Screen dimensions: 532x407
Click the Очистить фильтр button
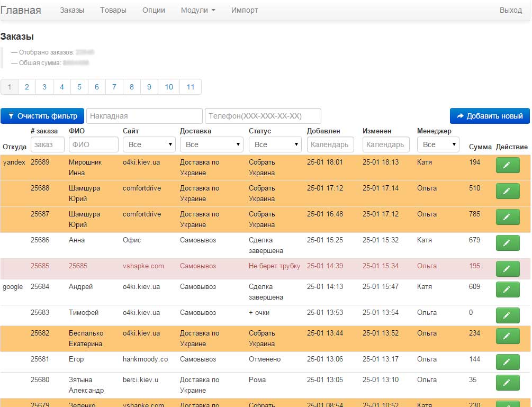42,116
